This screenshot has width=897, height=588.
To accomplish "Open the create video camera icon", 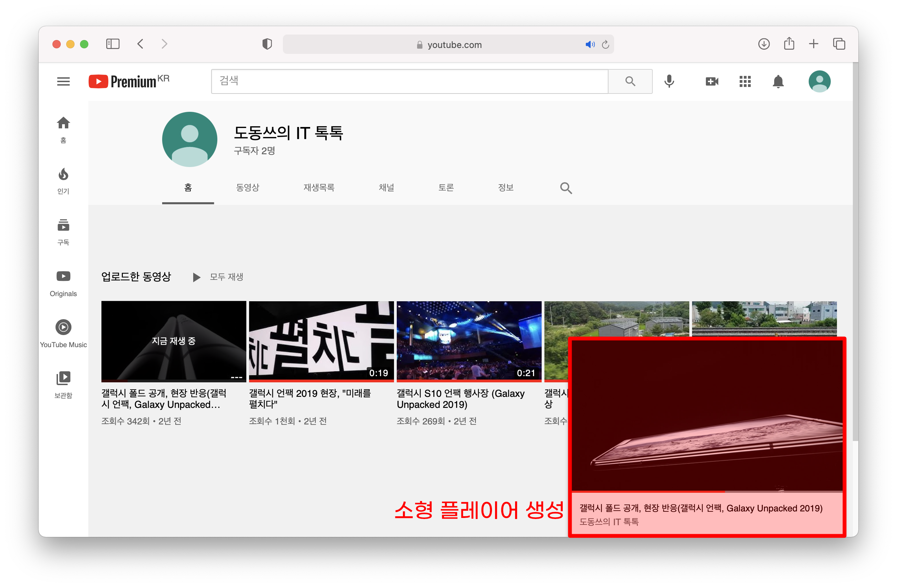I will (712, 81).
